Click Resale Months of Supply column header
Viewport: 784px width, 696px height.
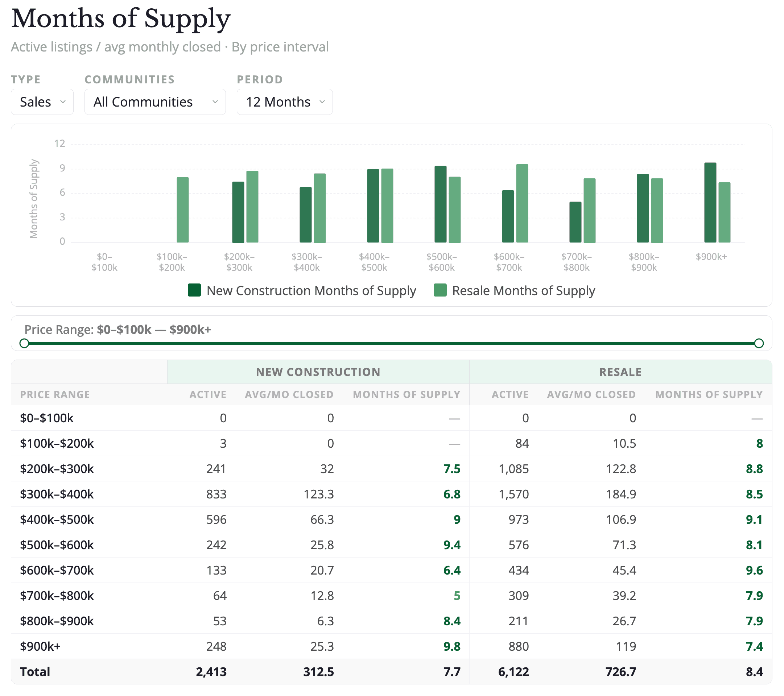709,395
